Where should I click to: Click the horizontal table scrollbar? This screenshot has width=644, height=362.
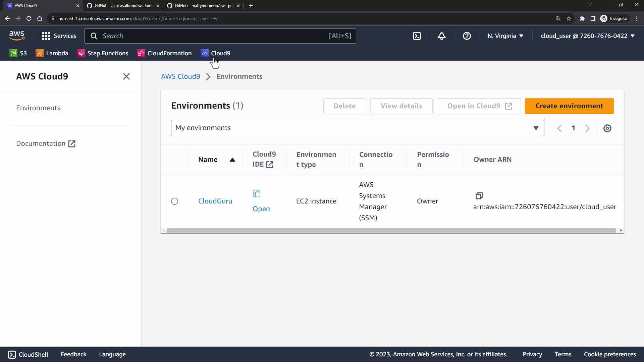(391, 231)
